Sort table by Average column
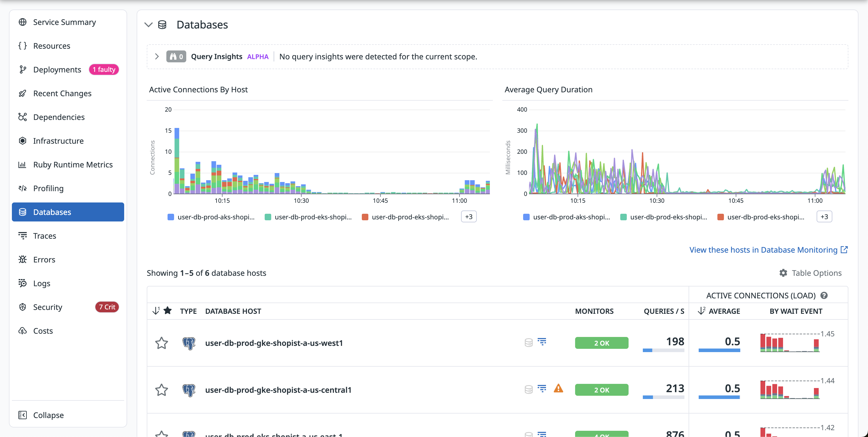868x437 pixels. point(724,311)
